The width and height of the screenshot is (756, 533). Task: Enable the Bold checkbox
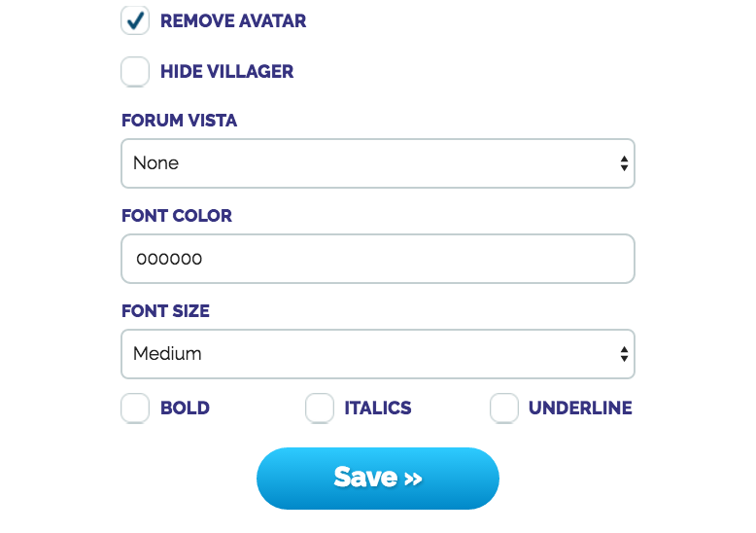tap(135, 409)
